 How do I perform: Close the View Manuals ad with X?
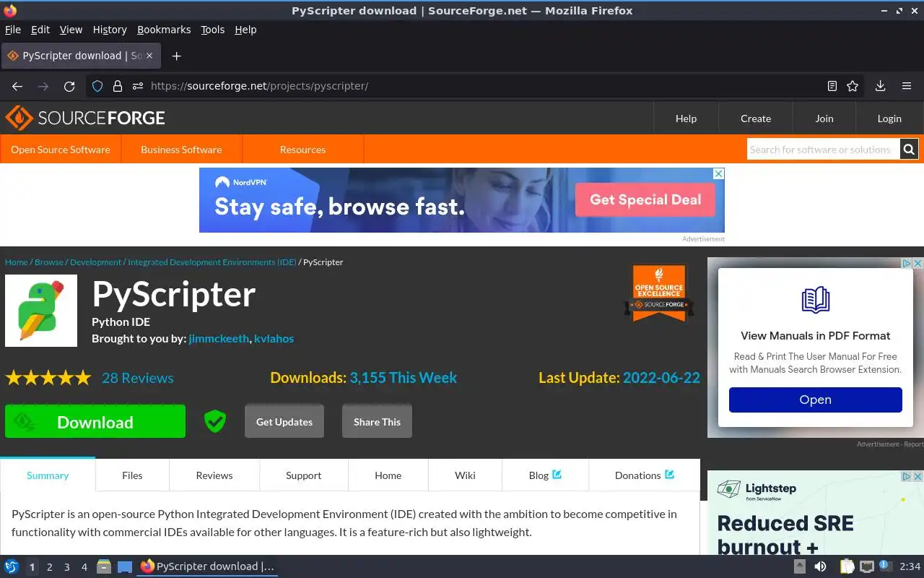click(918, 264)
